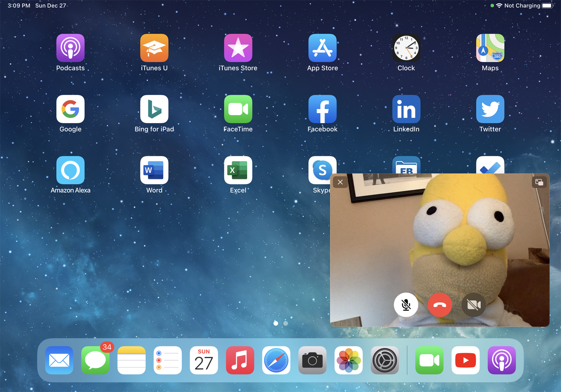Launch Microsoft Word
The width and height of the screenshot is (561, 392).
tap(154, 170)
